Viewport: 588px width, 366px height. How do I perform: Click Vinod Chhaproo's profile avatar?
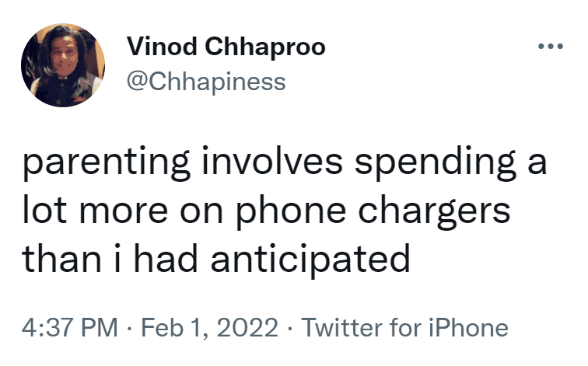(x=63, y=65)
